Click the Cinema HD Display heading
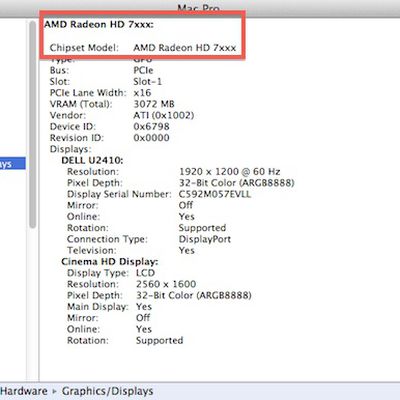 click(x=110, y=262)
